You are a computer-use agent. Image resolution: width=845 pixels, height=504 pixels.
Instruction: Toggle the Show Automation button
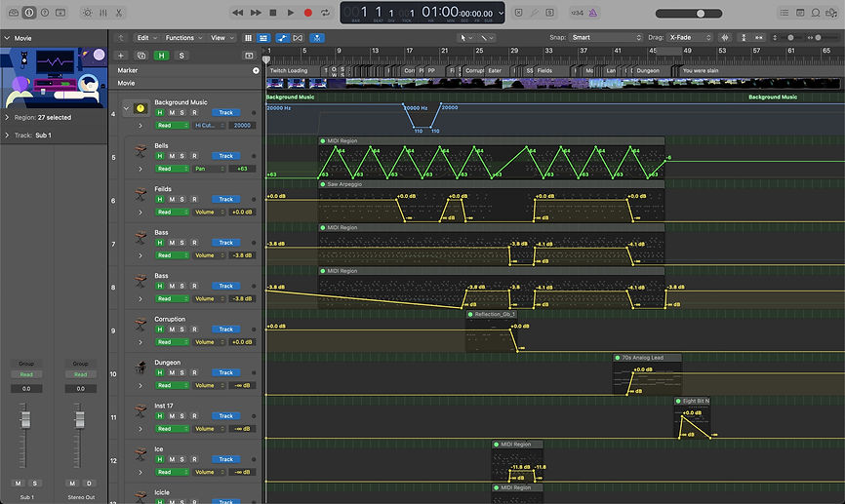[282, 38]
